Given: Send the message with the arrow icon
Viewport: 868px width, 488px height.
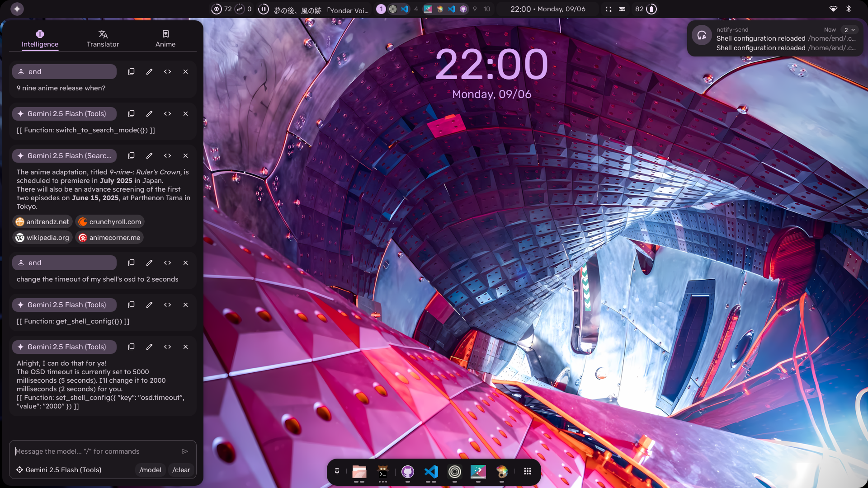Looking at the screenshot, I should [185, 451].
